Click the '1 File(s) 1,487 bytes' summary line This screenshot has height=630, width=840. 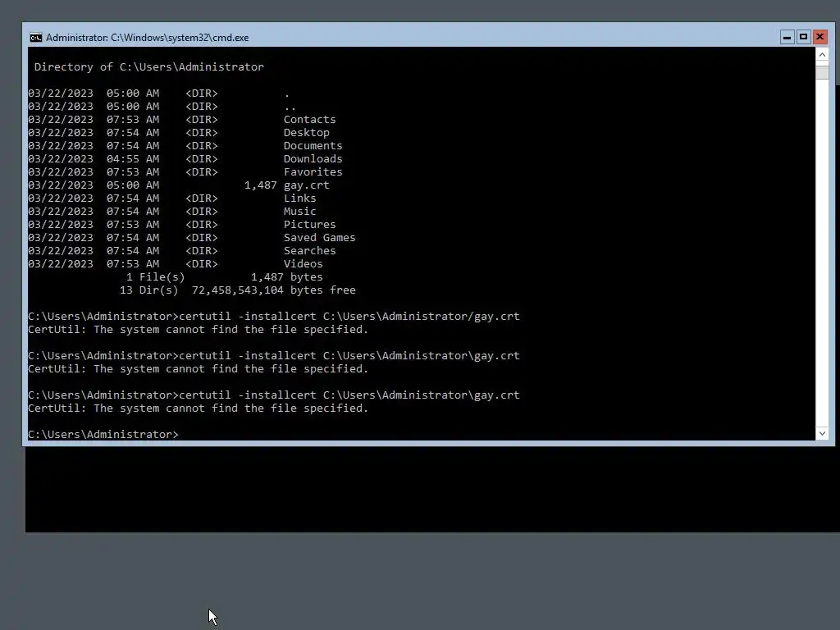[x=225, y=277]
